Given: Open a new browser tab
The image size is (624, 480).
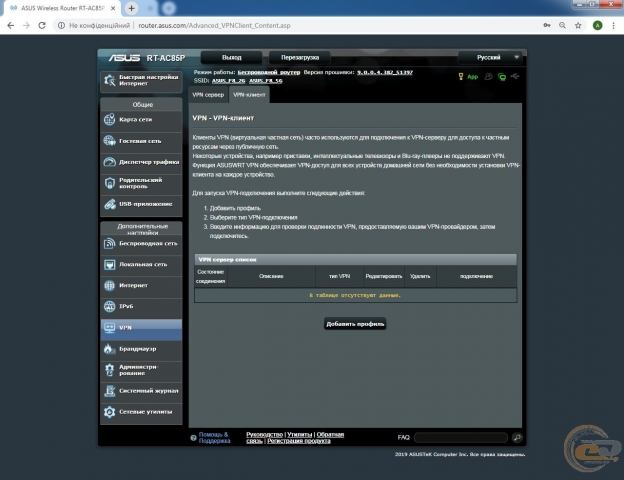Looking at the screenshot, I should (x=131, y=8).
